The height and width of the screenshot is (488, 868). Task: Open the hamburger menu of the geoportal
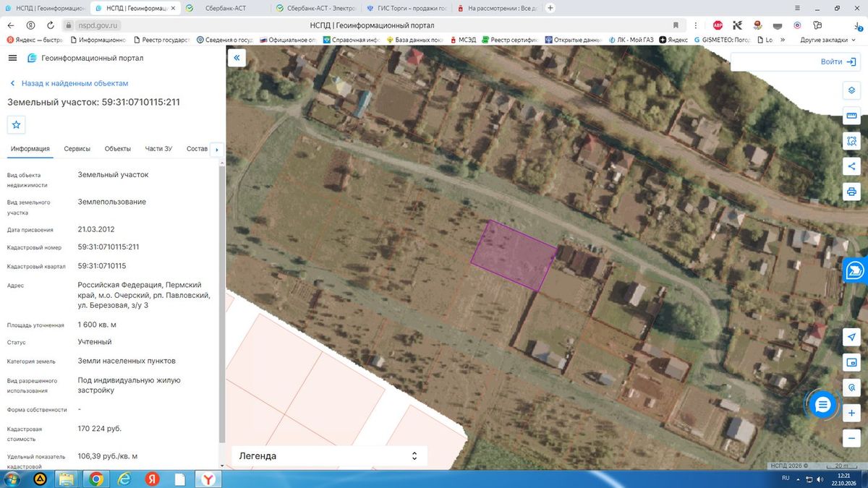click(x=12, y=58)
